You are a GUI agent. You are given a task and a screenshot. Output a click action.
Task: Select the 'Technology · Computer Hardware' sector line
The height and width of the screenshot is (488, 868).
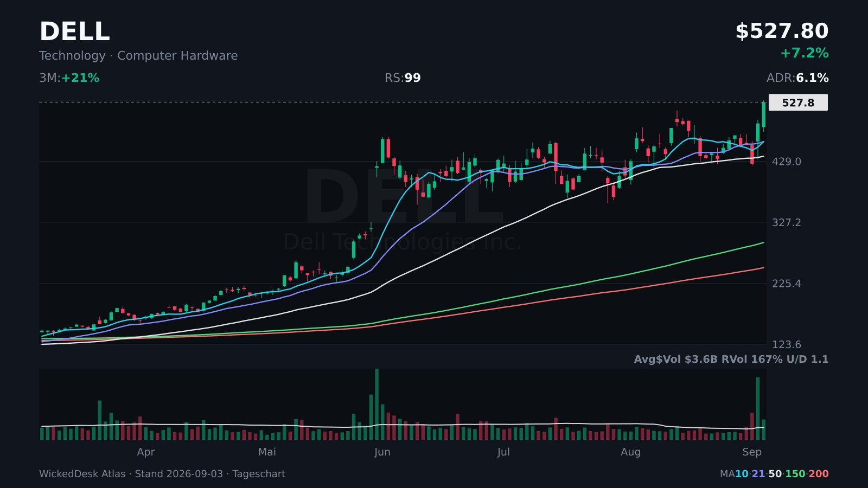click(138, 56)
